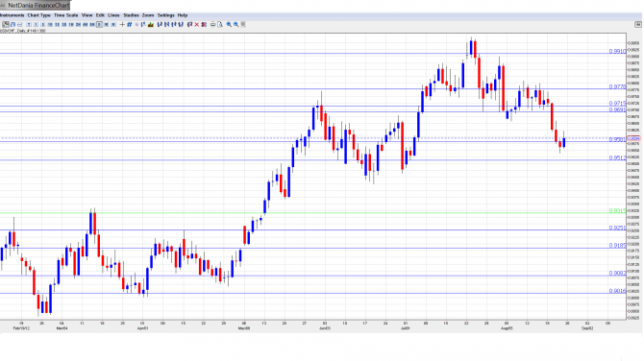Open the studies bar-chart icon
Viewport: 644px width, 361px height.
point(151,25)
